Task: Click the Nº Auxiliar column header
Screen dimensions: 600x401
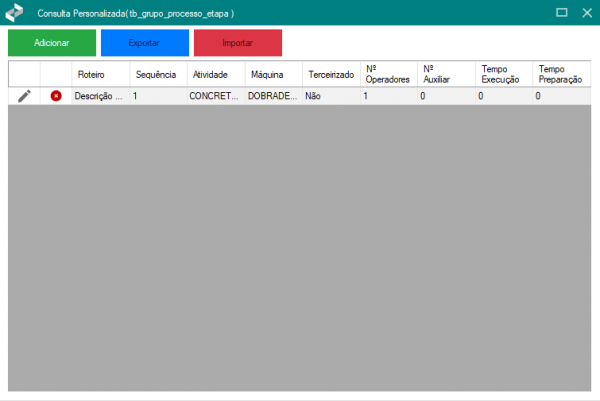Action: click(447, 74)
